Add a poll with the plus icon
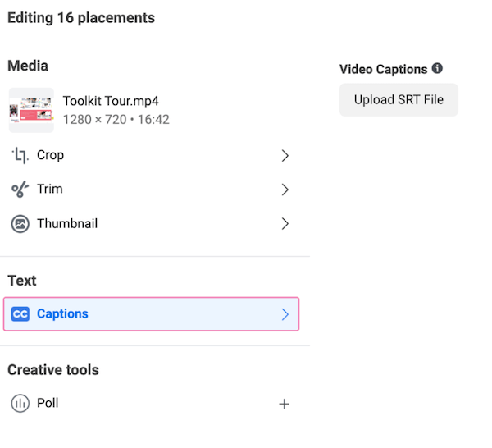The height and width of the screenshot is (448, 492). pos(285,404)
